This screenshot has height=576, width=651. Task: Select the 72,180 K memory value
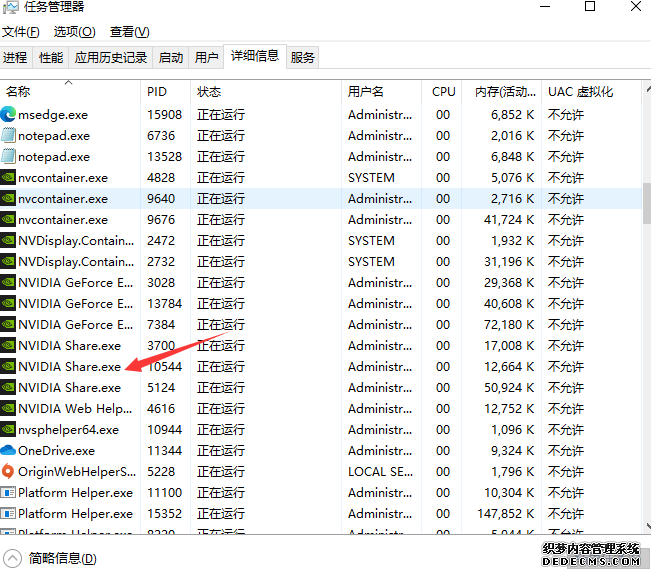click(509, 324)
